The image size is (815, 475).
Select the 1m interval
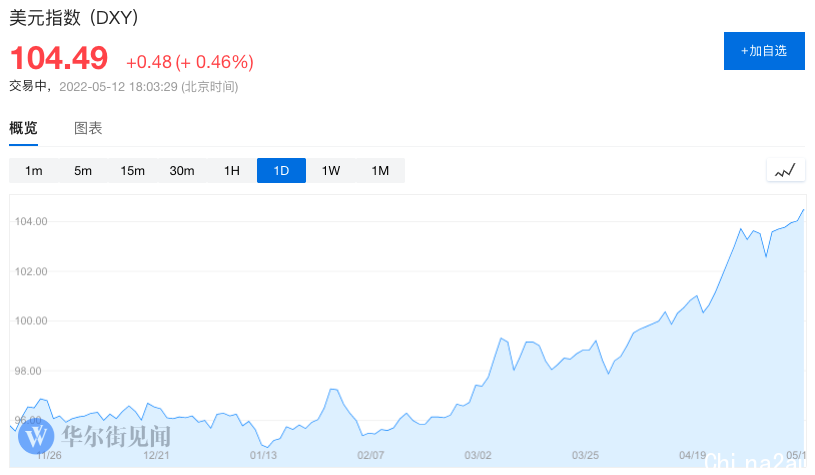tap(34, 170)
